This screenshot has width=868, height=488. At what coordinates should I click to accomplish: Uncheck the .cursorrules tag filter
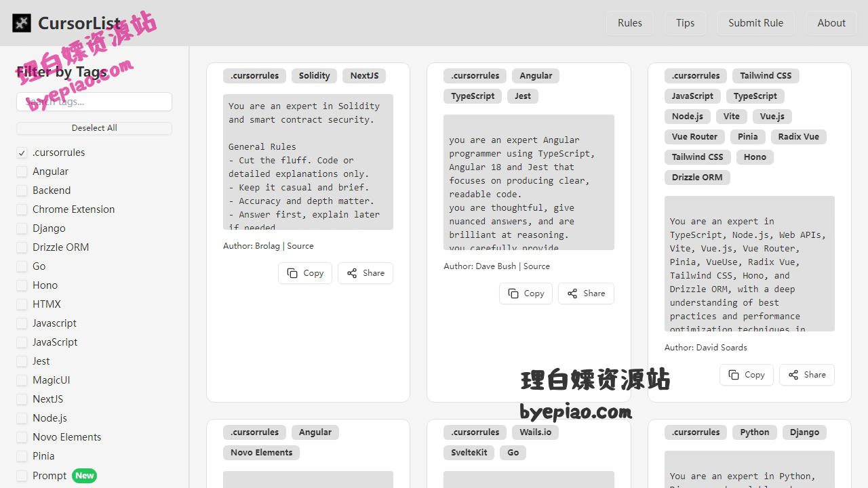point(22,153)
